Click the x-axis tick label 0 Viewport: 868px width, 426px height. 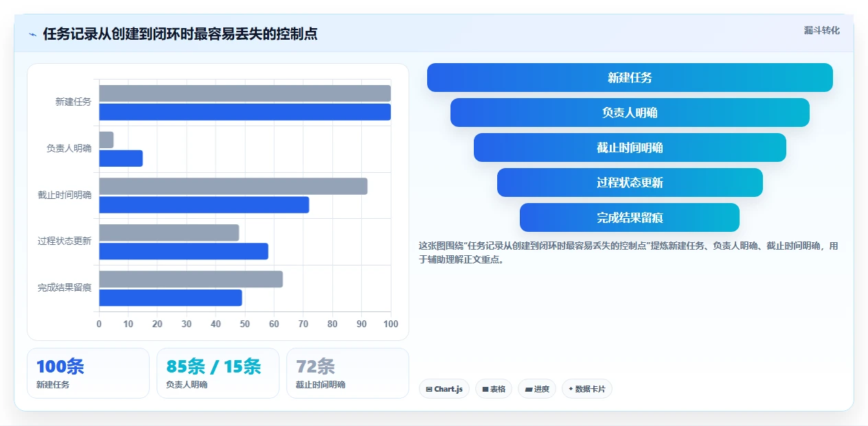(x=99, y=324)
